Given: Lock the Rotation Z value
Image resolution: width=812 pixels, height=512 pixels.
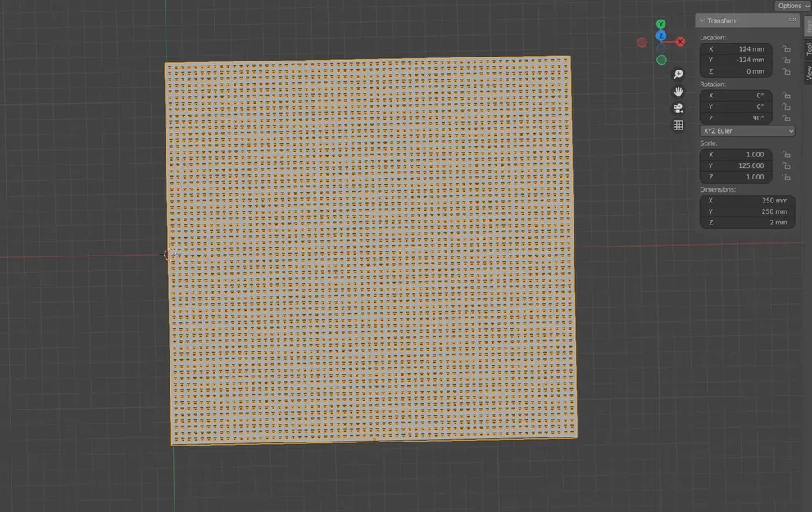Looking at the screenshot, I should 784,117.
